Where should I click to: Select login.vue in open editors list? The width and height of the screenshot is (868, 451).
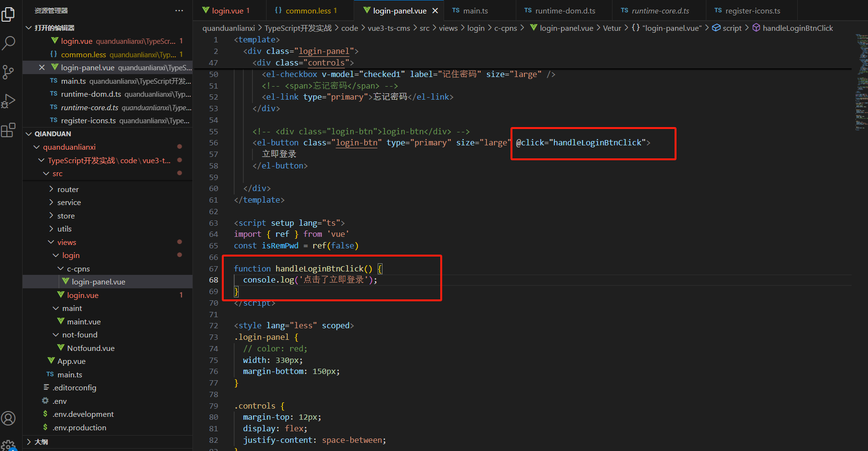108,41
